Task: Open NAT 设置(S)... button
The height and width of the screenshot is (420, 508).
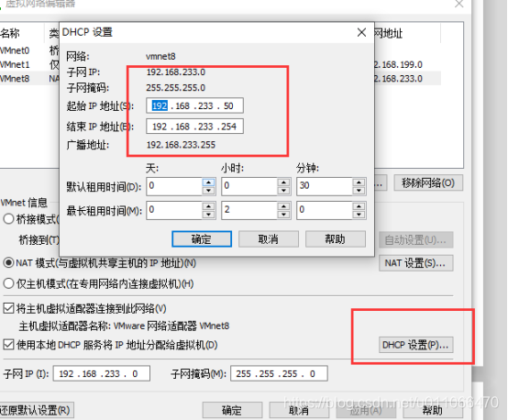Action: pyautogui.click(x=416, y=263)
